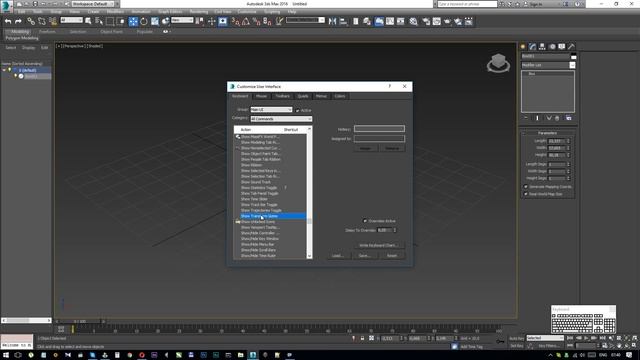Switch to the Menus tab
The height and width of the screenshot is (360, 640).
point(321,96)
